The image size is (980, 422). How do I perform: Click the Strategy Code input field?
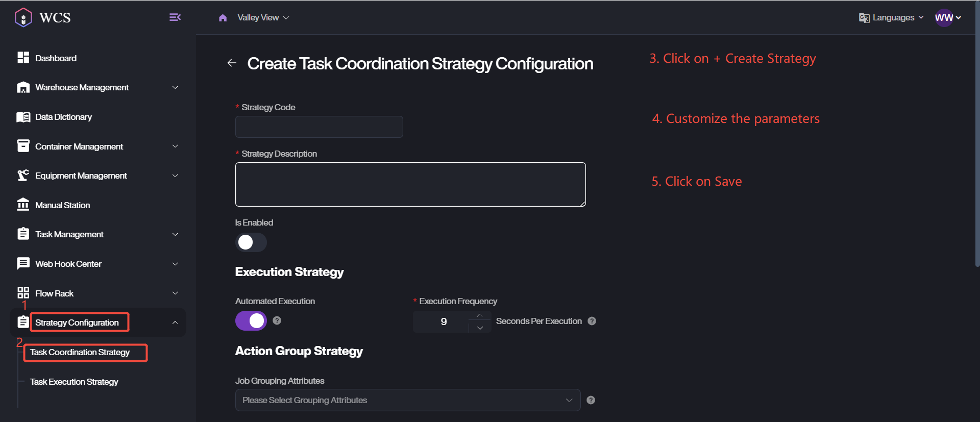(319, 127)
